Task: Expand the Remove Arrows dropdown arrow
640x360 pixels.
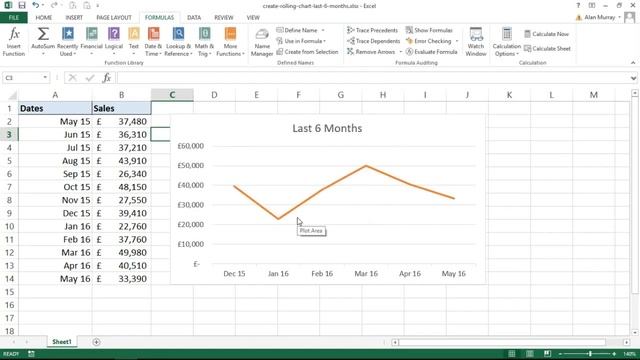Action: 400,52
